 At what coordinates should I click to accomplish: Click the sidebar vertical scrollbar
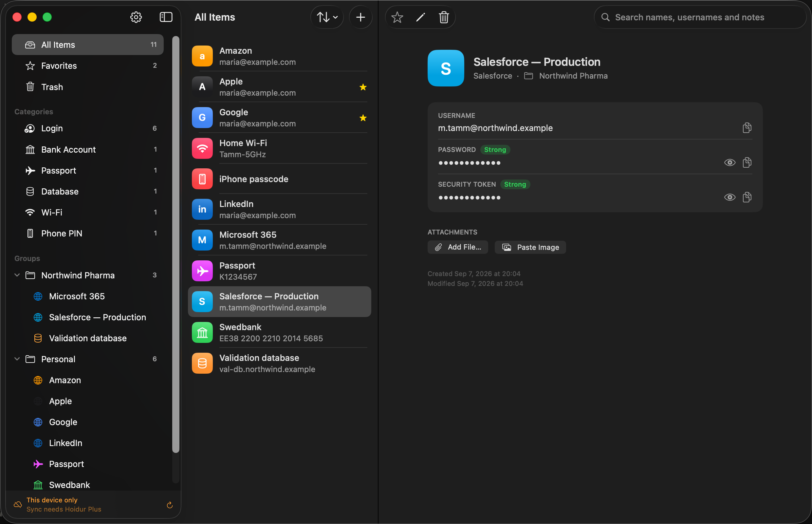175,244
